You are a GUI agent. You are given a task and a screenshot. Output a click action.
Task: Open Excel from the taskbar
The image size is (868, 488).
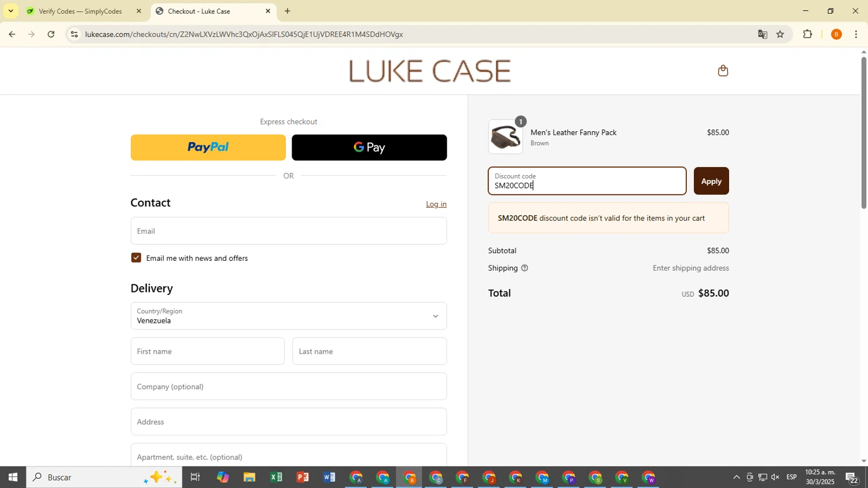coord(276,478)
